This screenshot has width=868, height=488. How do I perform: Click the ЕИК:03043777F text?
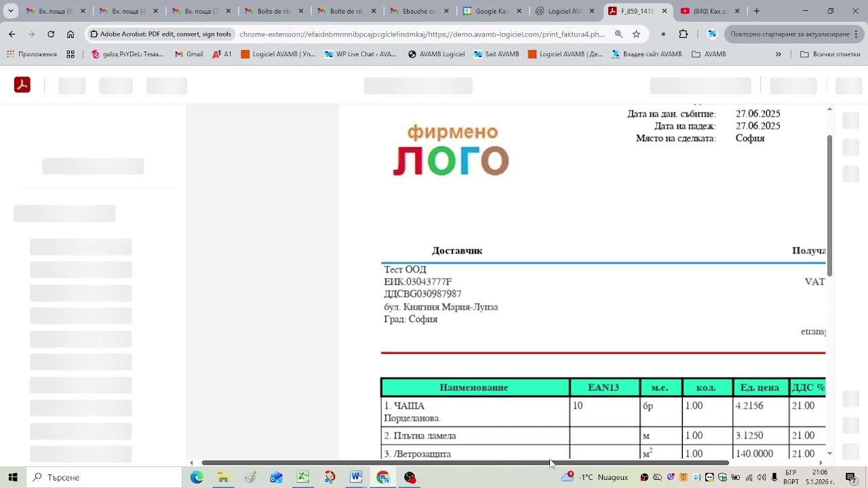pyautogui.click(x=418, y=282)
